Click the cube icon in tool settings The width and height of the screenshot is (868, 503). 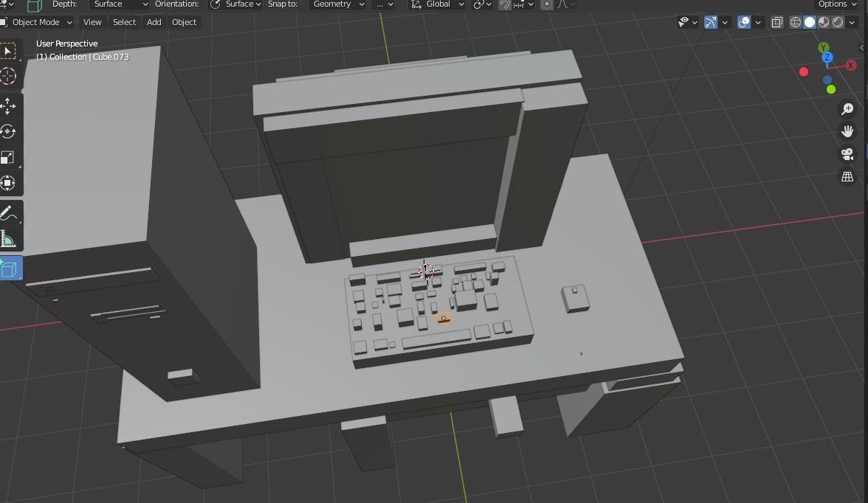point(34,6)
